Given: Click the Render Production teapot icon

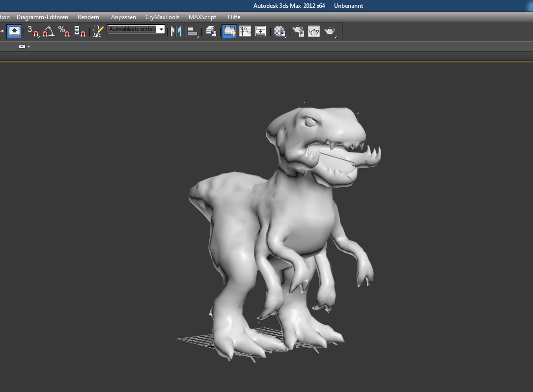Looking at the screenshot, I should (330, 31).
